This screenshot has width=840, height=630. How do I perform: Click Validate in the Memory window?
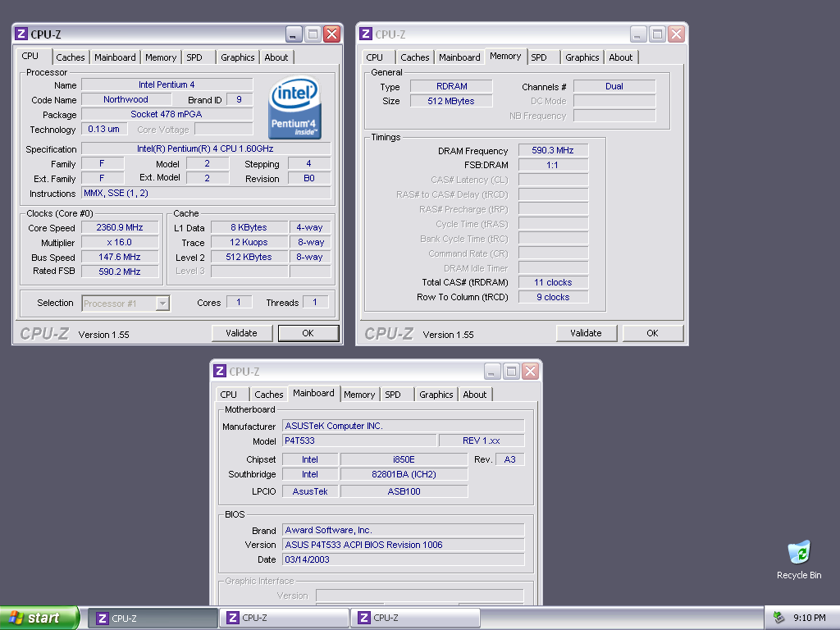[x=586, y=333]
